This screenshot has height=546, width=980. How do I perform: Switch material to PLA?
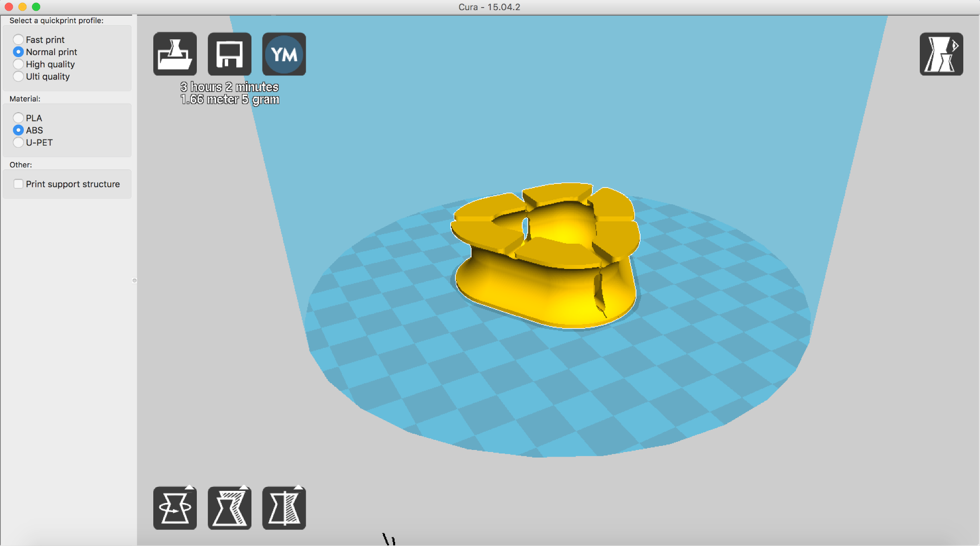pos(19,117)
